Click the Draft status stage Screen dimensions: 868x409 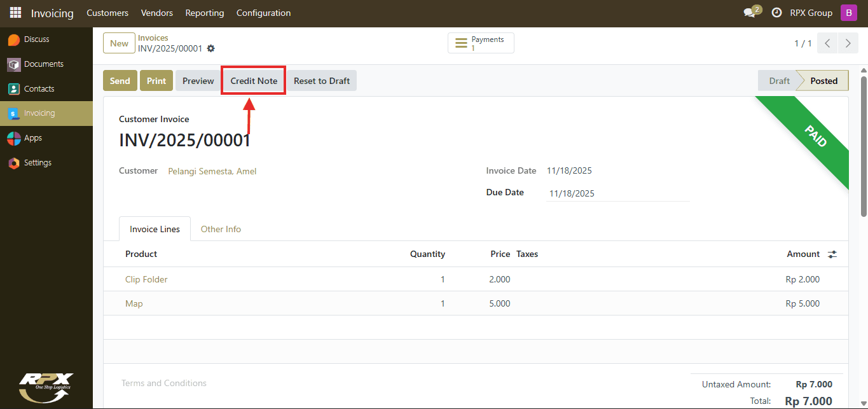[779, 81]
